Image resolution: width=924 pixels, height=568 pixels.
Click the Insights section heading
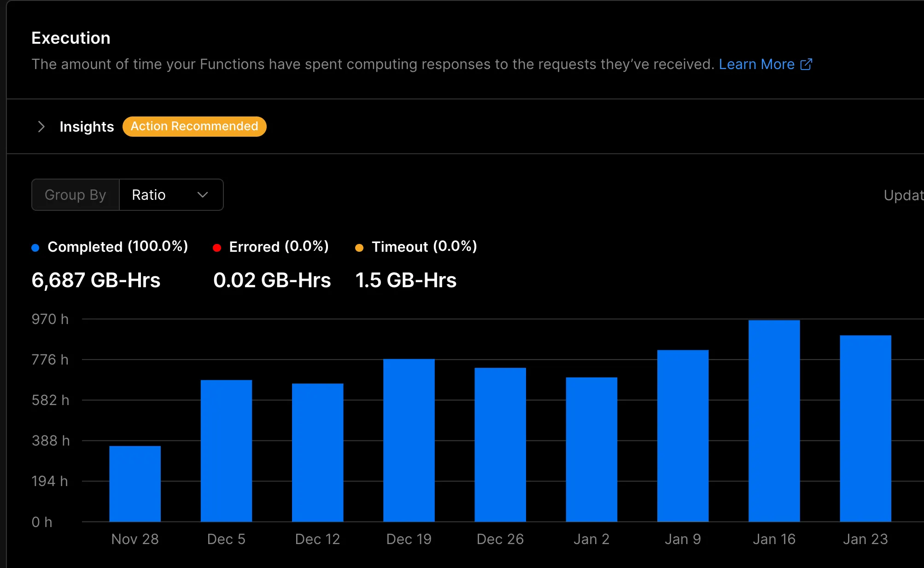coord(87,127)
